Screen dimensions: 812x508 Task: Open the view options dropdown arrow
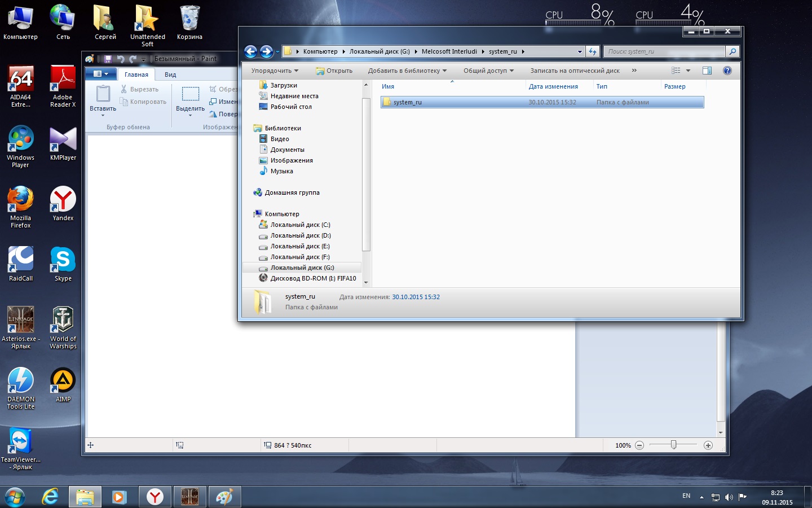pos(688,71)
